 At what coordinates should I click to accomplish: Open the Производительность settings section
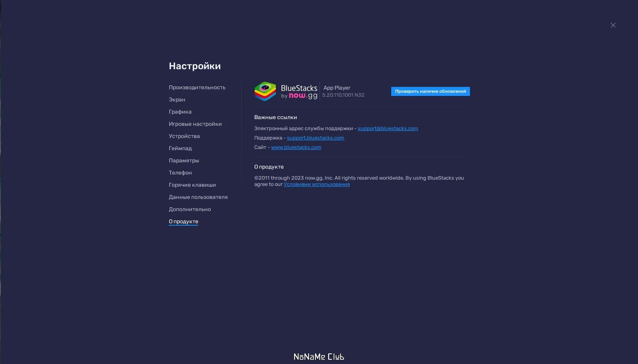[x=197, y=87]
